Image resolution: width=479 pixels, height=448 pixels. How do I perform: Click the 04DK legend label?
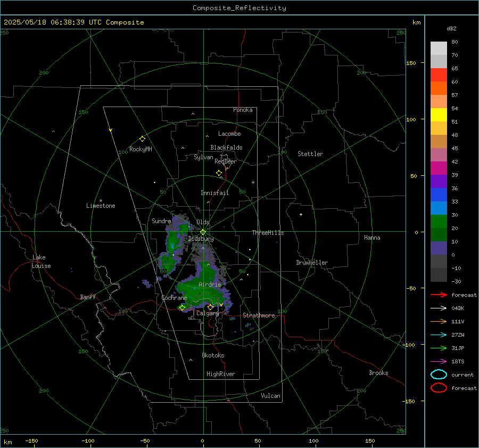pyautogui.click(x=458, y=308)
